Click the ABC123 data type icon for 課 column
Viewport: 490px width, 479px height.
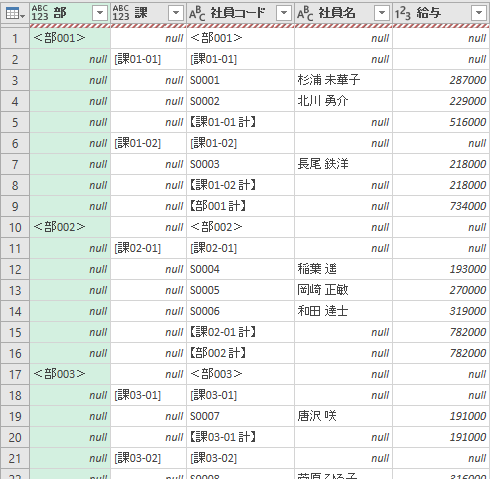click(x=121, y=13)
